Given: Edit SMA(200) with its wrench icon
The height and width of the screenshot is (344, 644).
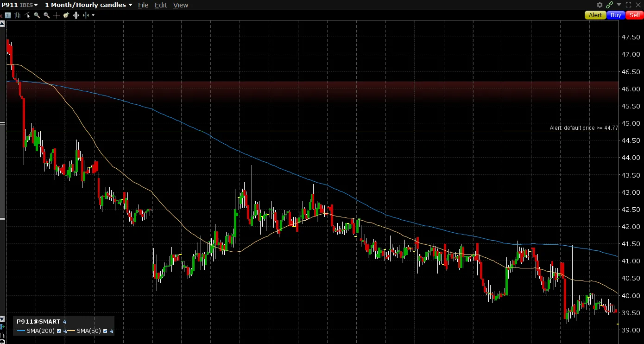Looking at the screenshot, I should (65, 331).
